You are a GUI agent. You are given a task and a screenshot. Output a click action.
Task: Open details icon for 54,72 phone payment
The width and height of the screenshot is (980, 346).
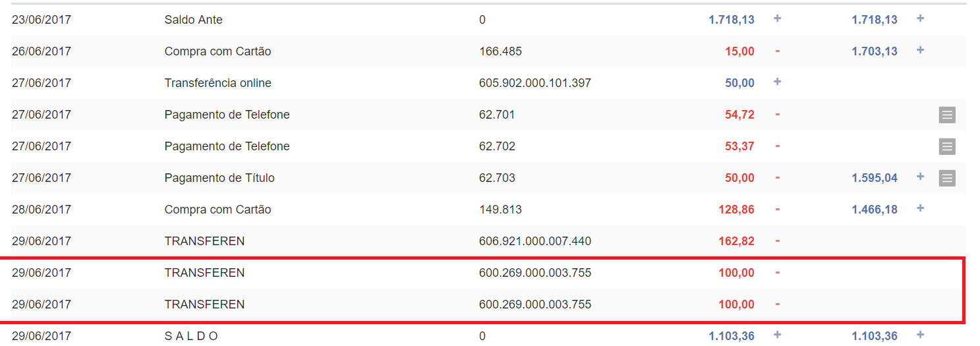pos(947,115)
